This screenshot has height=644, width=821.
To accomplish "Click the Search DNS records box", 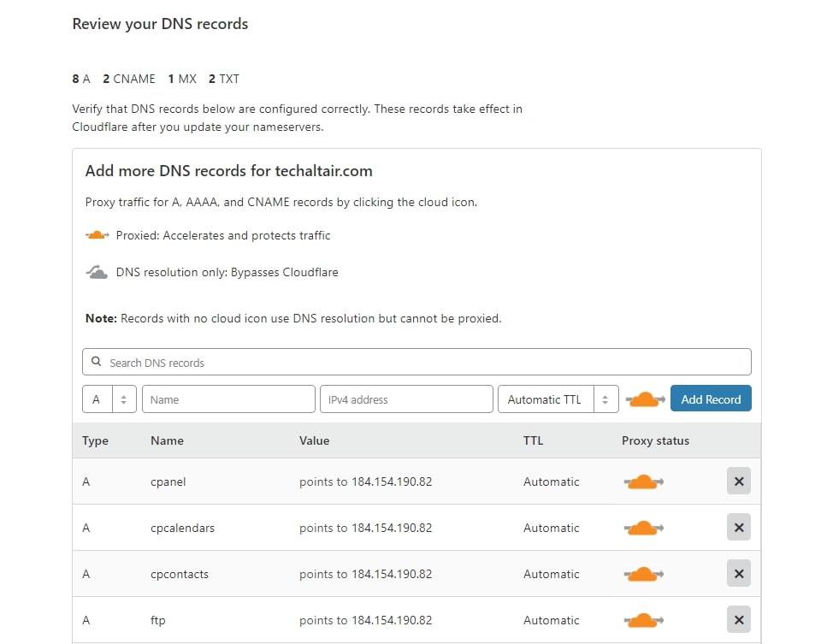I will 416,362.
